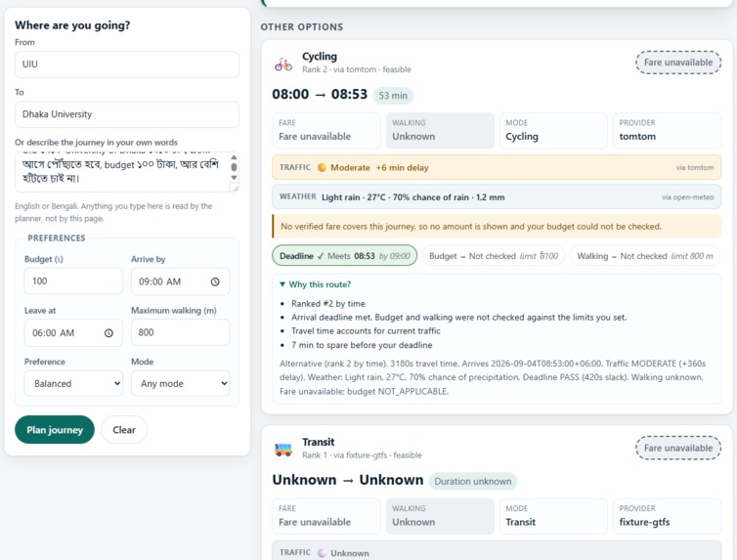737x560 pixels.
Task: Click the '7 min to spare before your deadline' bullet
Action: click(362, 345)
